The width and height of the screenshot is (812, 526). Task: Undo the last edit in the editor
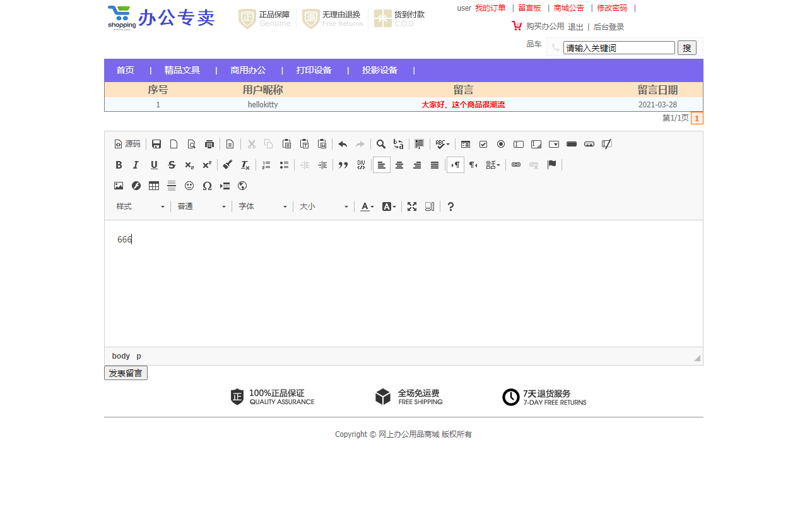343,144
